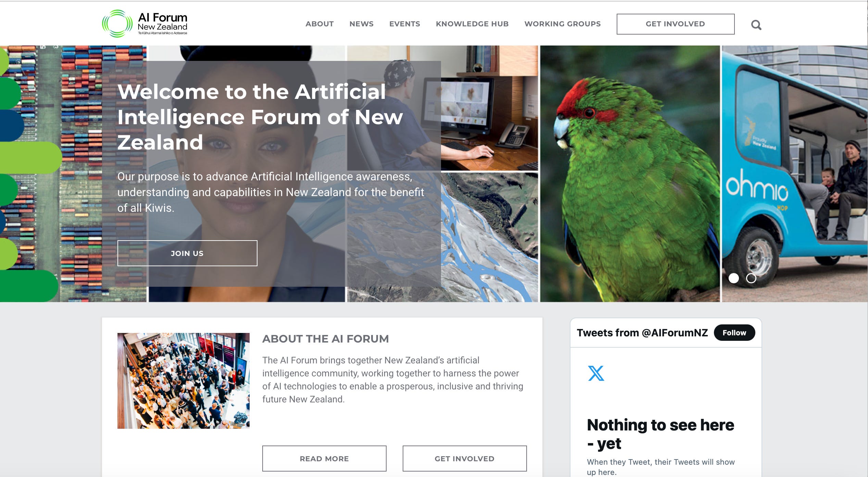Click the Welcome hero headline text
The width and height of the screenshot is (868, 477).
pyautogui.click(x=260, y=117)
